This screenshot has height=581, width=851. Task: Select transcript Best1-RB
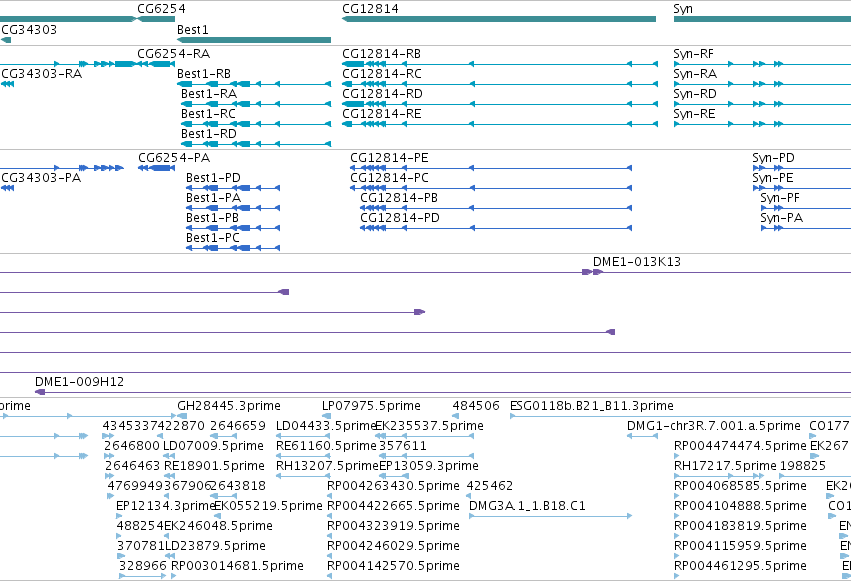204,74
